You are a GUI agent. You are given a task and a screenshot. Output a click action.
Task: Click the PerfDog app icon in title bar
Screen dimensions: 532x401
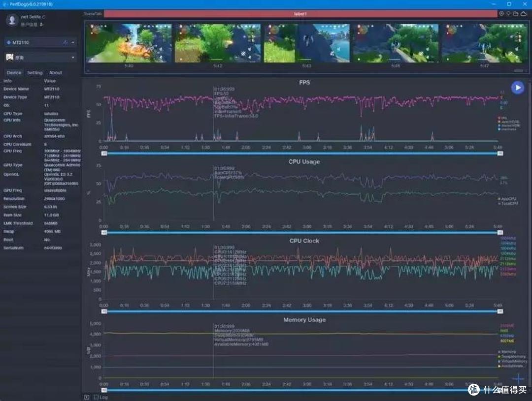click(4, 4)
